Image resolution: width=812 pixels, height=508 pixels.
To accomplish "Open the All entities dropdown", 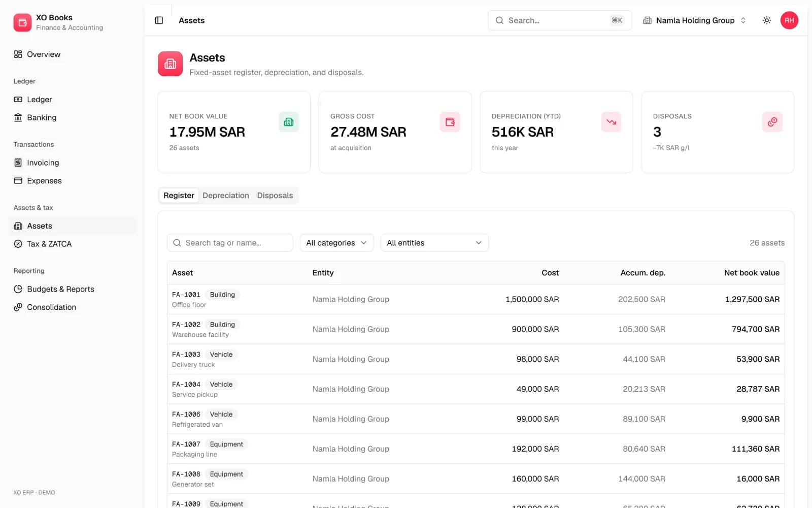I will (x=434, y=243).
